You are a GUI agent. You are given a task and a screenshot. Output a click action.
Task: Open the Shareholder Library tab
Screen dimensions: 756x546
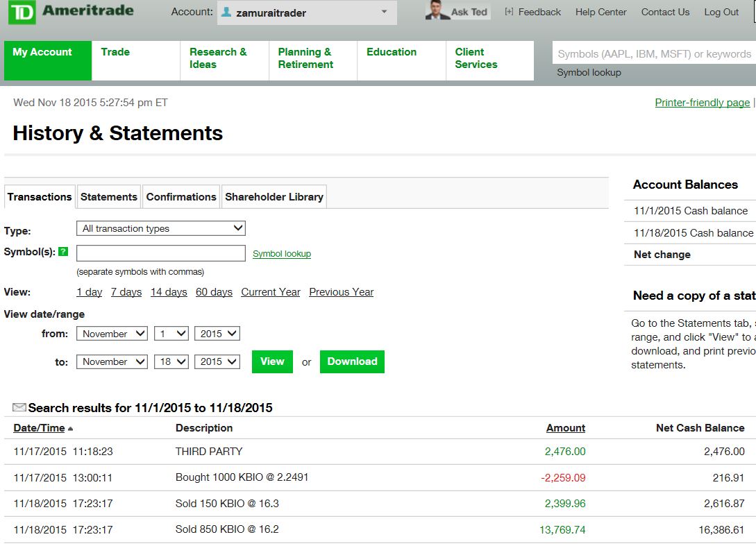pos(274,197)
